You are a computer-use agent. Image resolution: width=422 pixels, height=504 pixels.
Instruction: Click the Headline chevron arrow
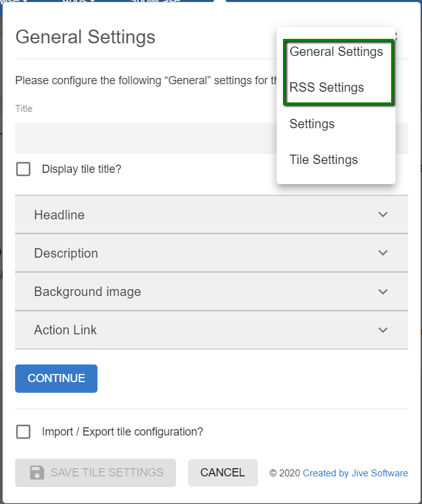[383, 214]
